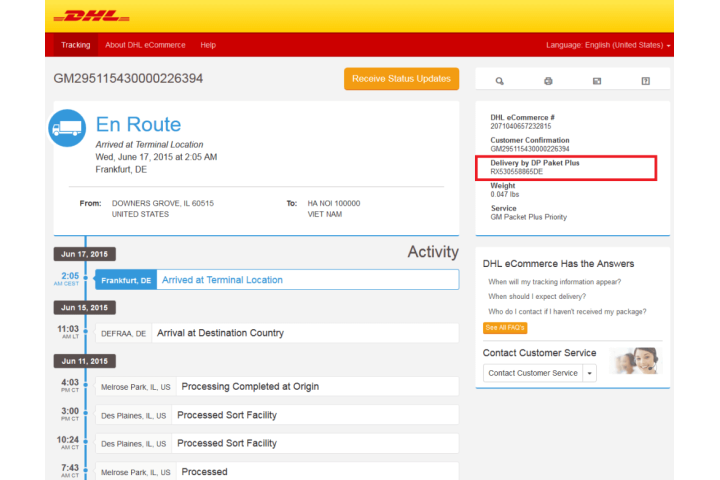This screenshot has width=720, height=480.
Task: Click the 2:05 AM CEST timestamp
Action: 68,278
